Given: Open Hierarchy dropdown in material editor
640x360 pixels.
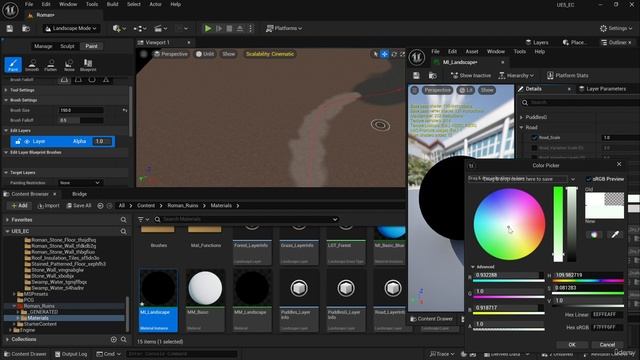Looking at the screenshot, I should point(516,76).
